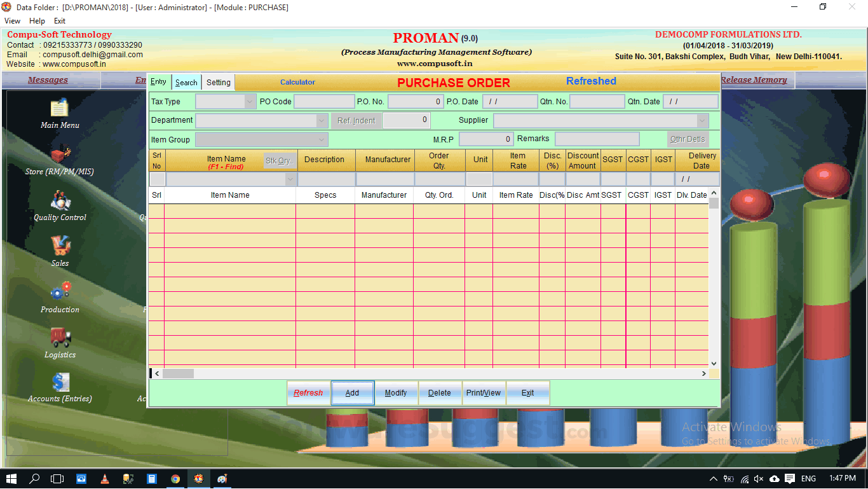The image size is (868, 489).
Task: Open the Main Menu module
Action: pos(60,114)
